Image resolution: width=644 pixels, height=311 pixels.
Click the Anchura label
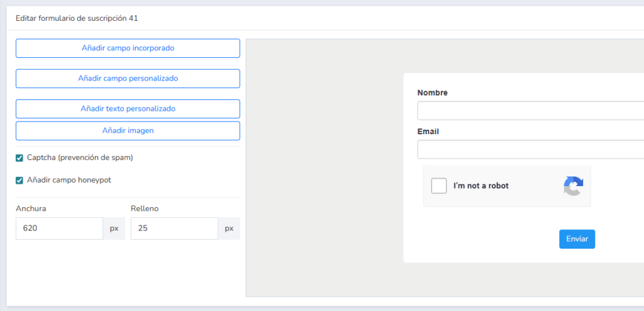(x=31, y=208)
